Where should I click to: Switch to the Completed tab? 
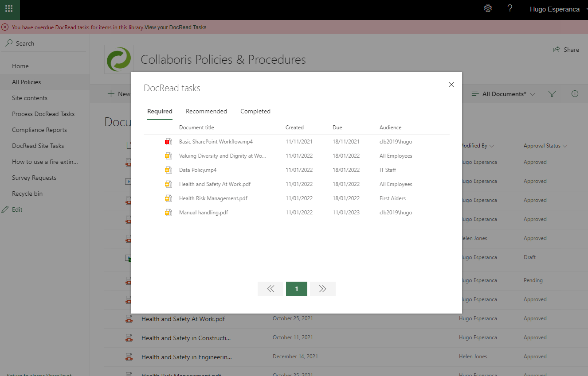click(255, 111)
